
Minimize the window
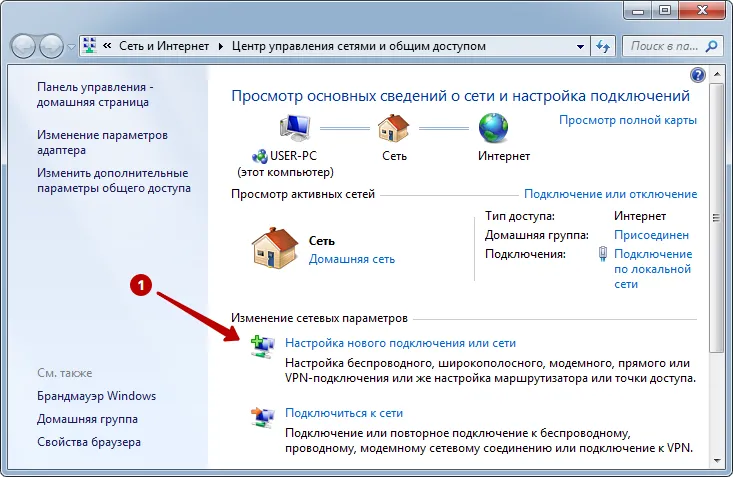tap(638, 10)
